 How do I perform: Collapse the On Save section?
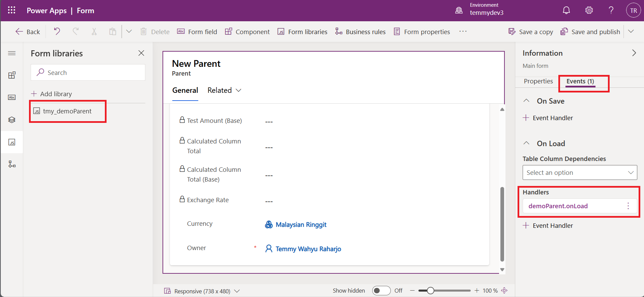[526, 101]
